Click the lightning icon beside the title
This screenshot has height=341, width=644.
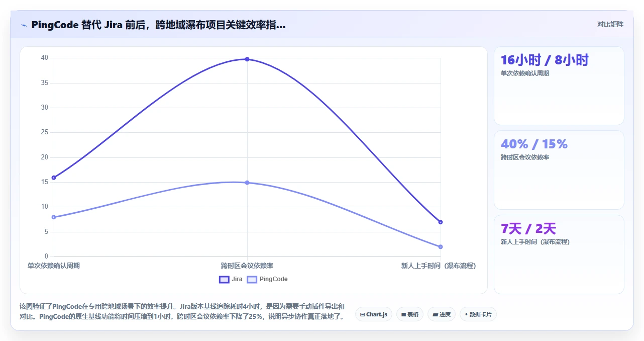(24, 25)
